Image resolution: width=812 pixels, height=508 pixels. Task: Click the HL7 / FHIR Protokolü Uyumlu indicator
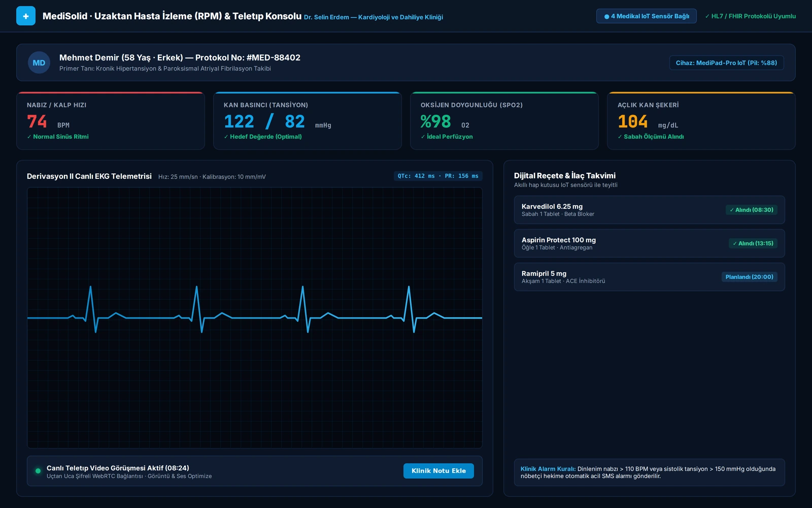click(750, 16)
